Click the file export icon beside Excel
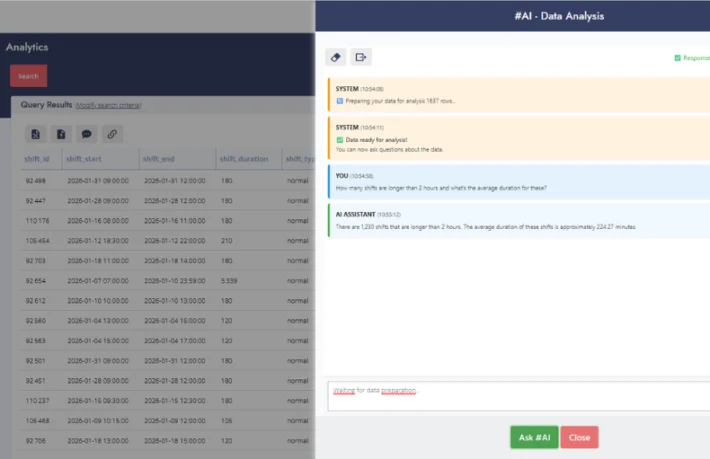The width and height of the screenshot is (710, 459). point(61,134)
